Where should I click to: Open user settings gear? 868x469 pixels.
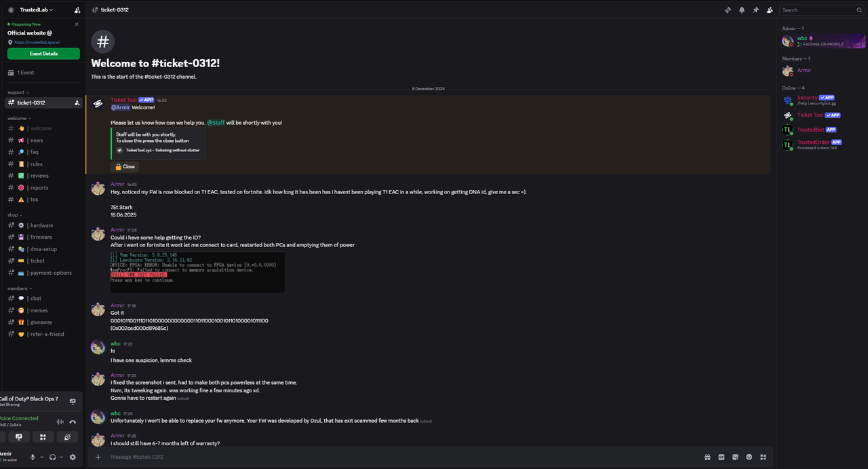tap(73, 457)
